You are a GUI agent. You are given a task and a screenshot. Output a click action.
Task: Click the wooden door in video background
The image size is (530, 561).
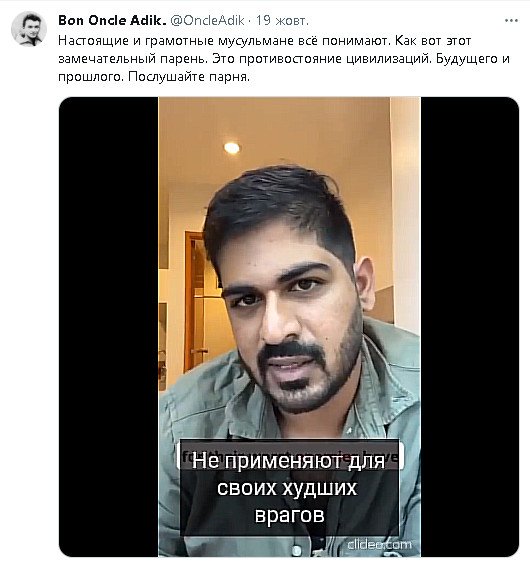click(x=196, y=302)
